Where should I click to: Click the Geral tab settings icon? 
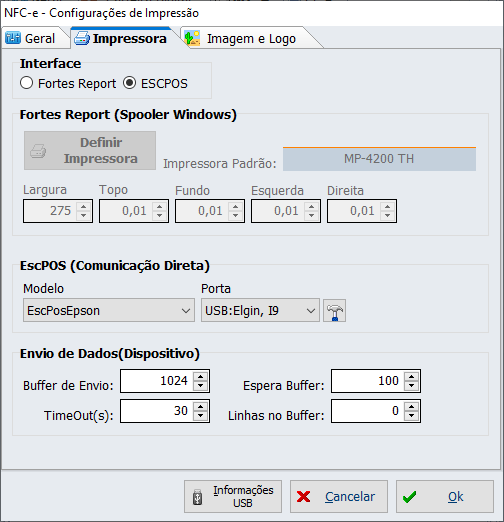pyautogui.click(x=13, y=38)
